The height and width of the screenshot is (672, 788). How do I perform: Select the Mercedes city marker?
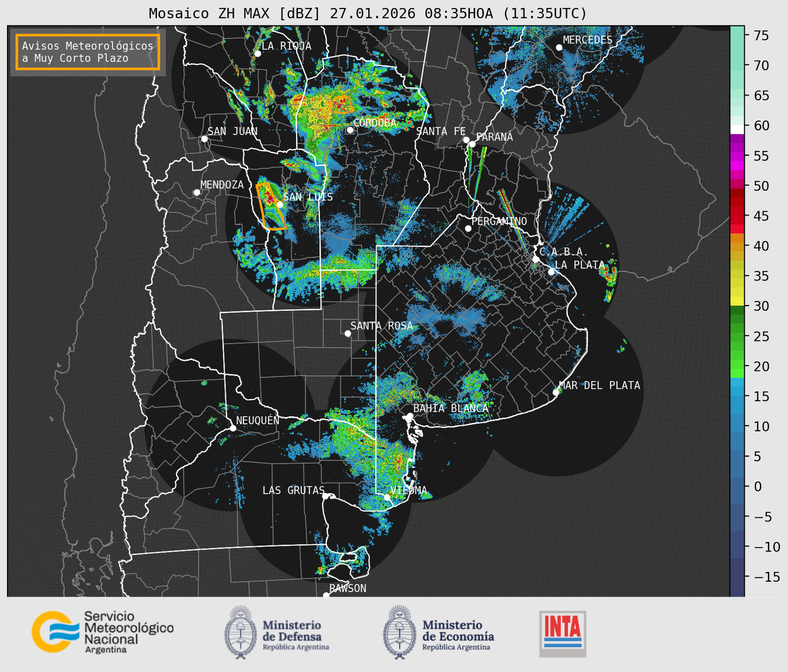click(559, 48)
